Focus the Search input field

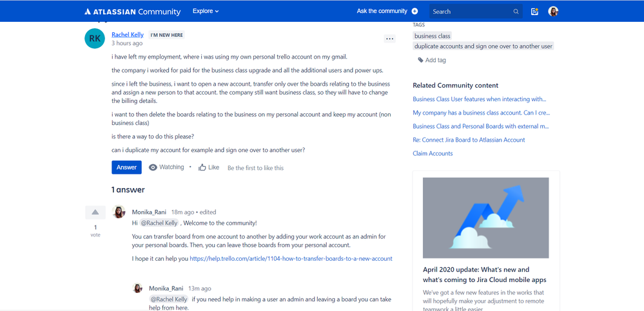point(476,12)
